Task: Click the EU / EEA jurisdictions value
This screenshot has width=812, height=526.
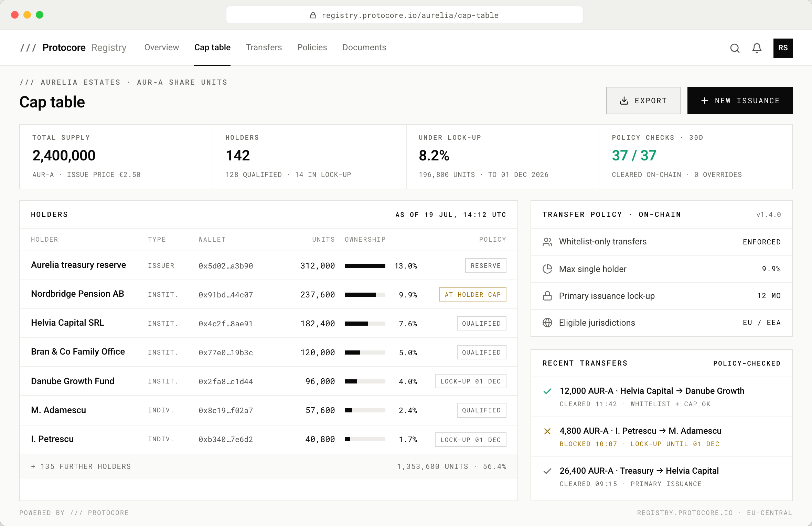Action: pos(762,323)
